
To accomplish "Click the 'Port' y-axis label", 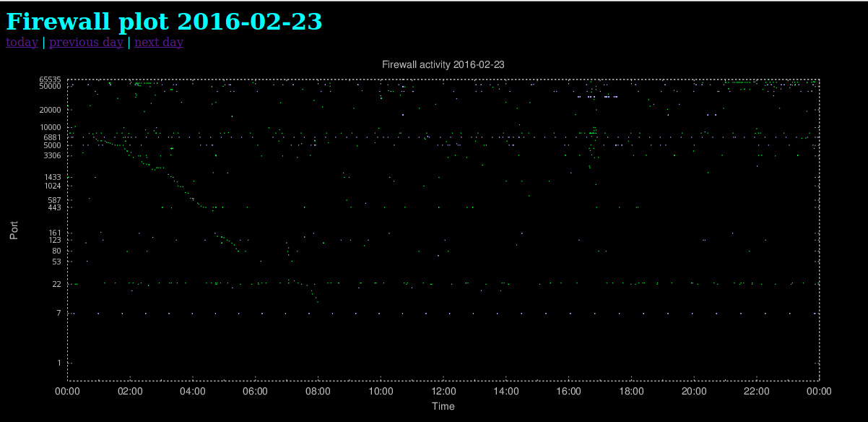I will click(14, 230).
